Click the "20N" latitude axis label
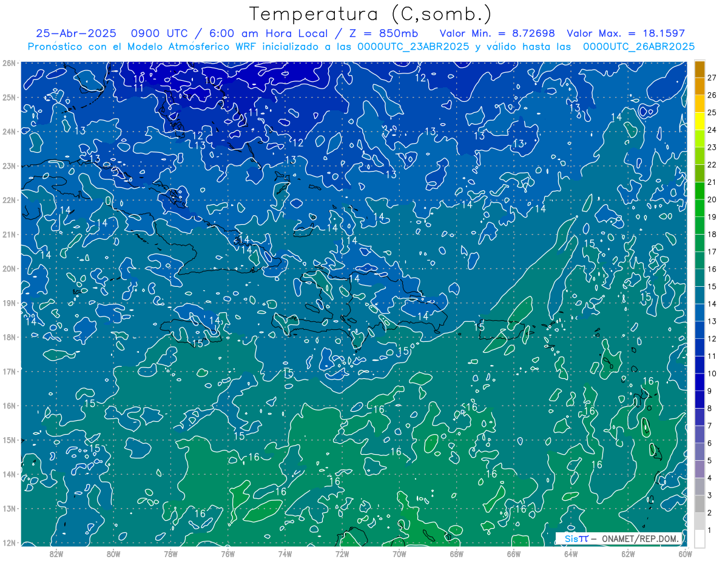 point(9,269)
